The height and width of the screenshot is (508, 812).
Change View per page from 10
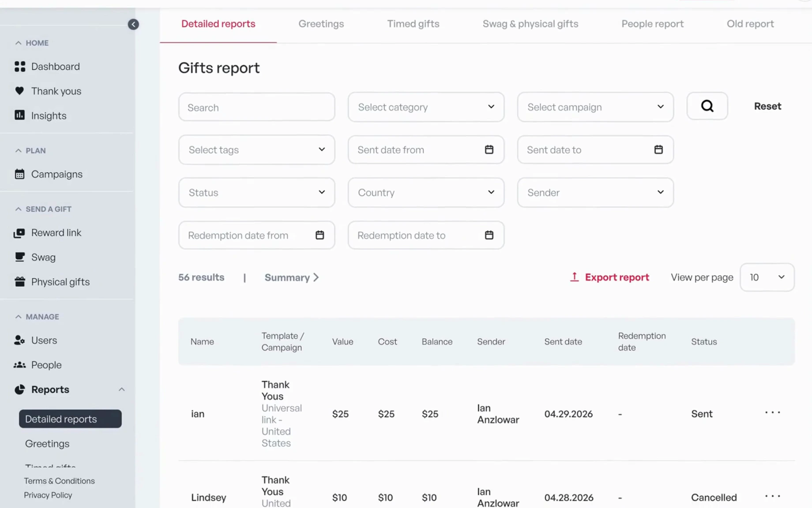coord(767,277)
